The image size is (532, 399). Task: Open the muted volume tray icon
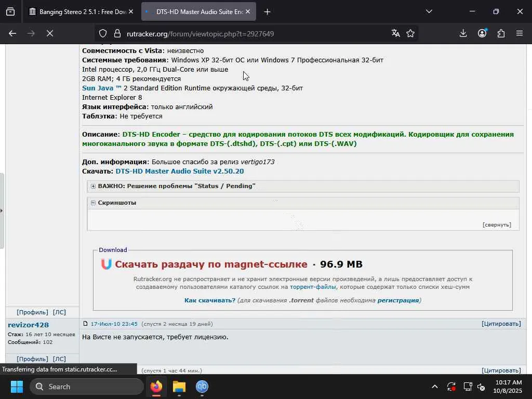[481, 387]
